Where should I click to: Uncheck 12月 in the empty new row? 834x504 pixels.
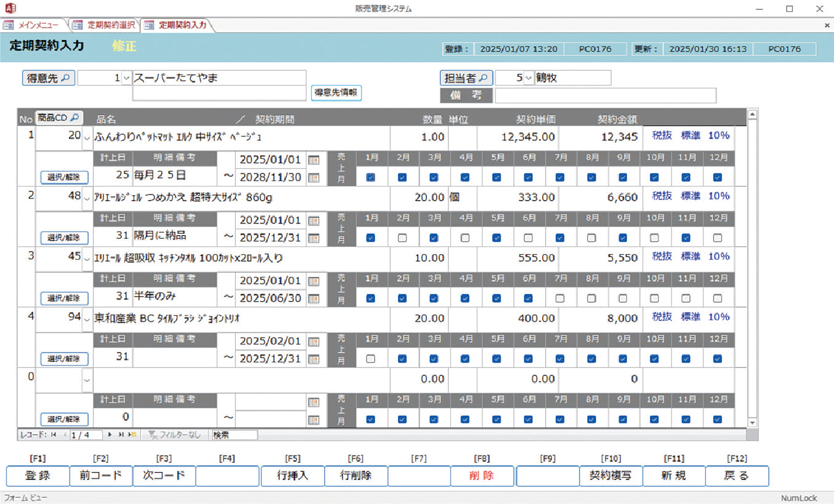717,420
